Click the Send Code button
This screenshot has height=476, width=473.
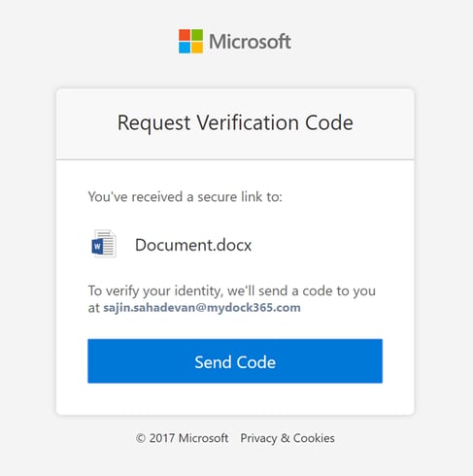235,361
